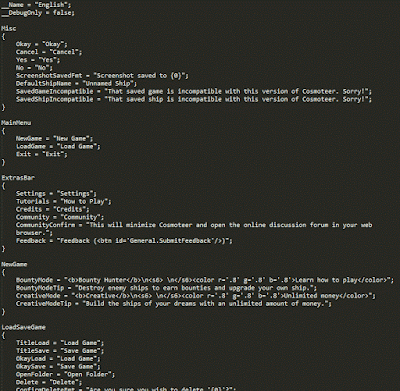The image size is (400, 391).
Task: Place cursor on __DebugOnly = false line
Action: (38, 13)
